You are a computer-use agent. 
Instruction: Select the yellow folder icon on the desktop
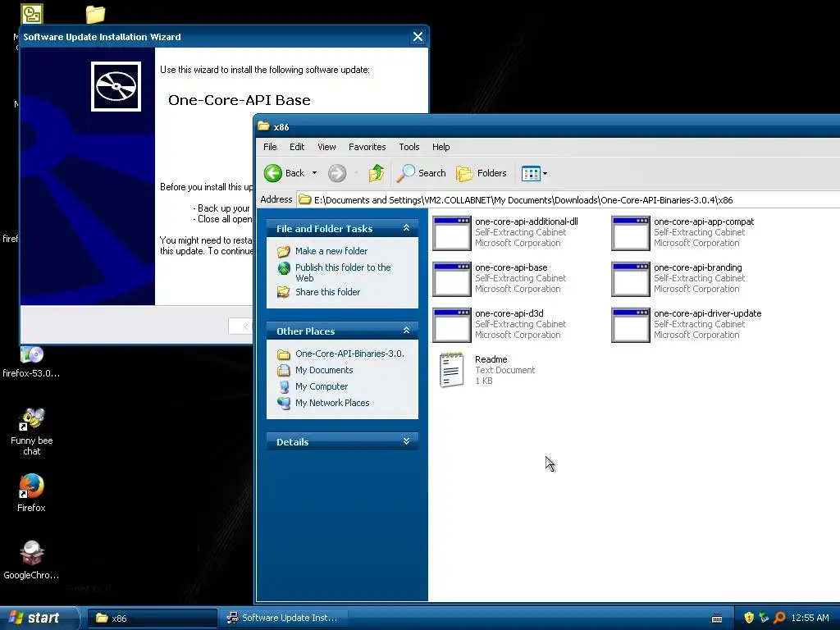pyautogui.click(x=95, y=14)
